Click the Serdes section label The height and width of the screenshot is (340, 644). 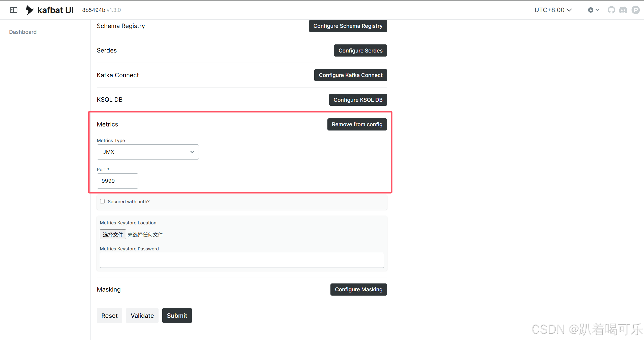(107, 50)
